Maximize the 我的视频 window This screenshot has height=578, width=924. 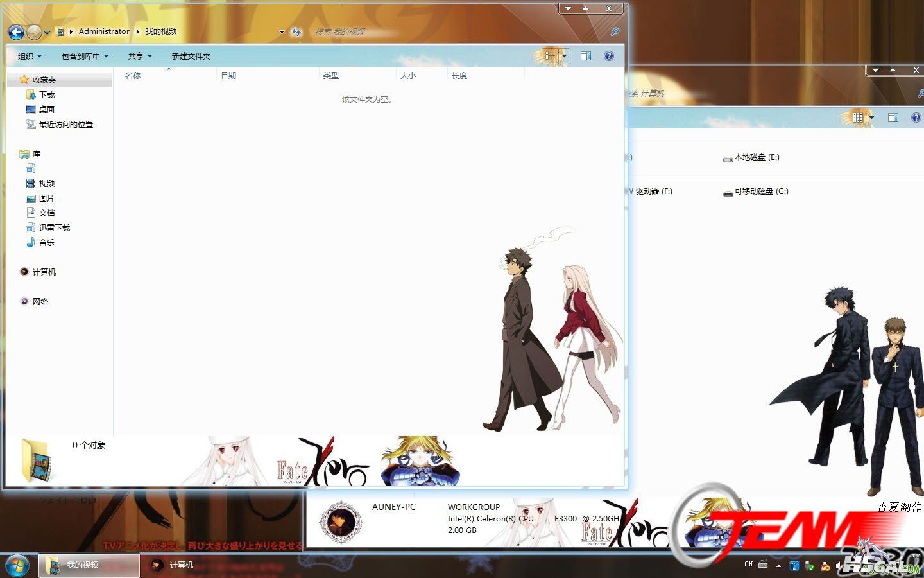585,8
